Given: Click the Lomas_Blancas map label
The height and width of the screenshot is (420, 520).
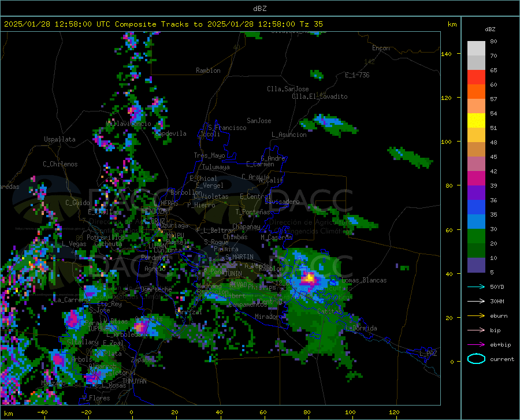Looking at the screenshot, I should coord(364,280).
